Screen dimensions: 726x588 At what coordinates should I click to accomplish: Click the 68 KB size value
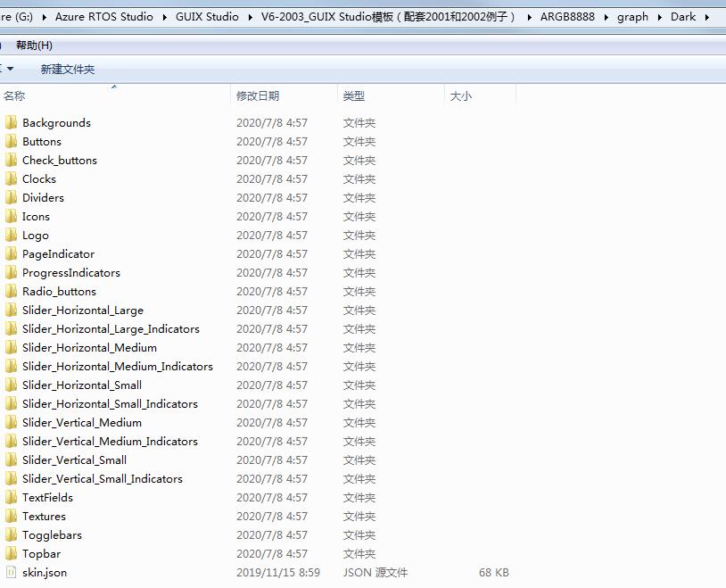click(x=493, y=573)
